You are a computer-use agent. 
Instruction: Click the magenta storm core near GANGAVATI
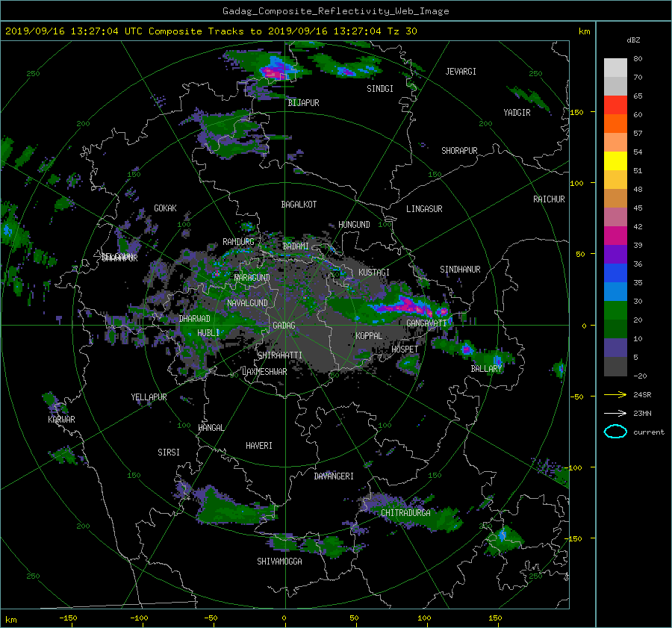(407, 306)
